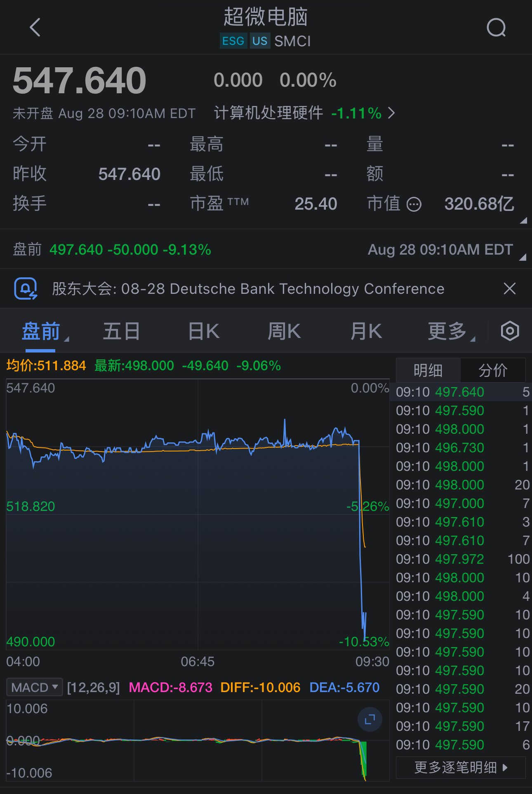Tap the back arrow icon
Screen dimensions: 532x794
(35, 28)
